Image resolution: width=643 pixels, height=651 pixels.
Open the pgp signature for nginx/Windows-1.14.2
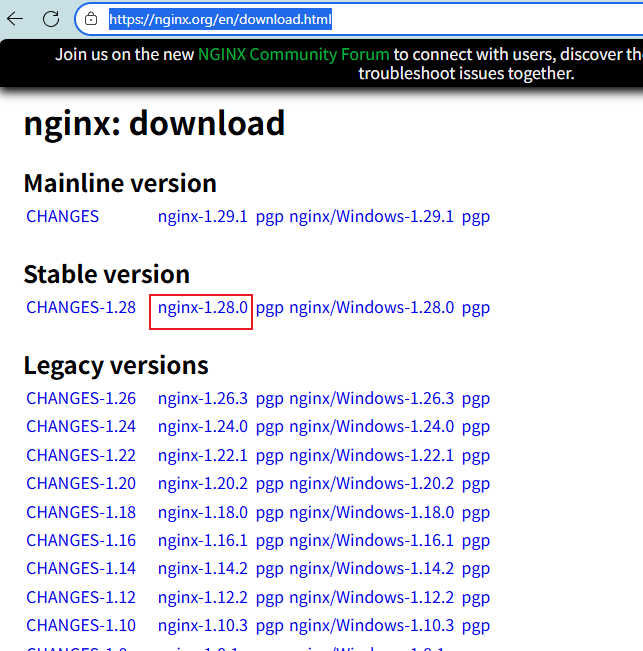coord(476,569)
